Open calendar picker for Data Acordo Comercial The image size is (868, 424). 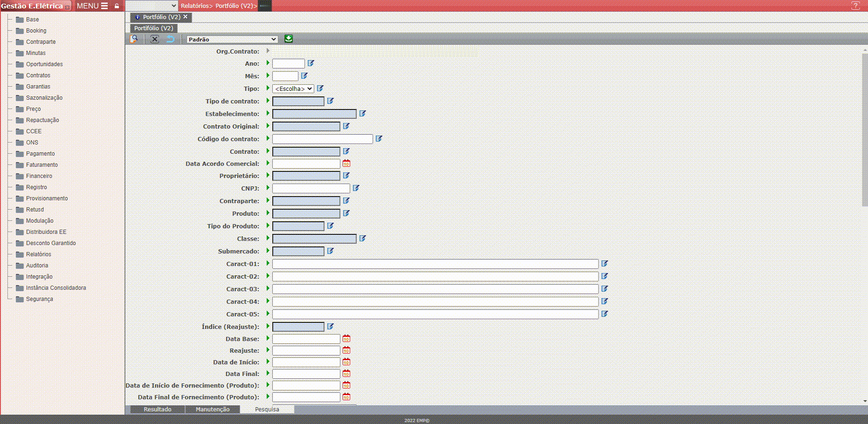[x=346, y=164]
